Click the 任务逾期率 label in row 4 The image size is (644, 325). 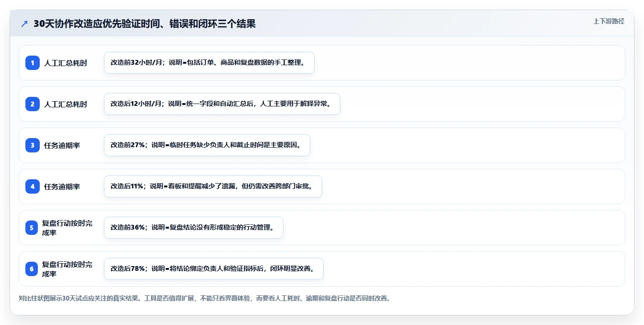[x=62, y=186]
